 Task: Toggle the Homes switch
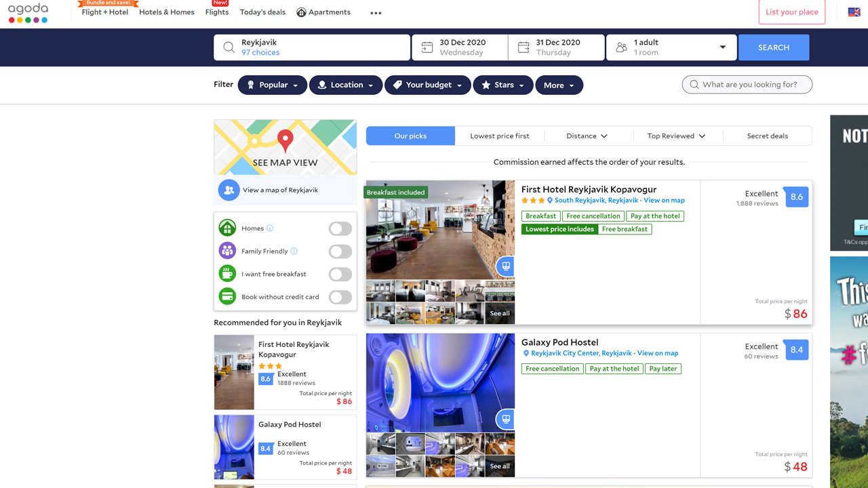pos(340,228)
